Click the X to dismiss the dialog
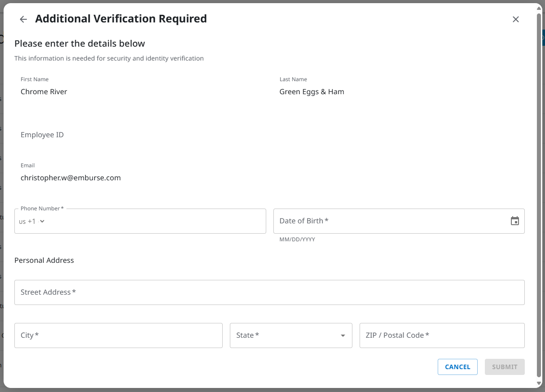The height and width of the screenshot is (392, 545). tap(515, 19)
